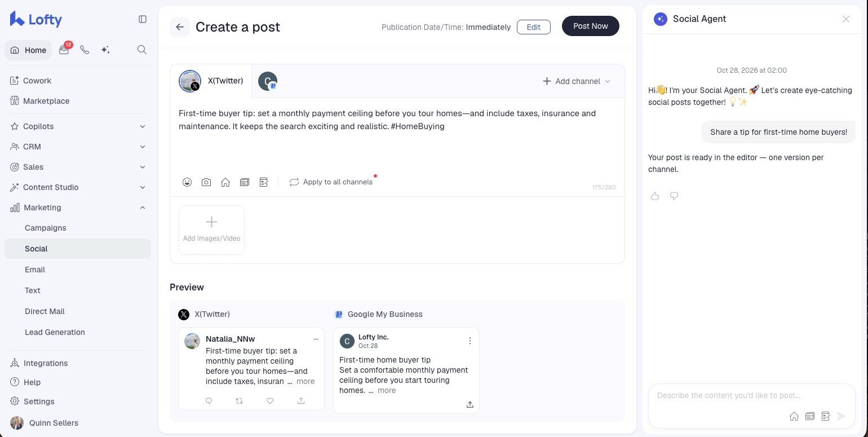Expand the Sales section
868x437 pixels.
[78, 167]
